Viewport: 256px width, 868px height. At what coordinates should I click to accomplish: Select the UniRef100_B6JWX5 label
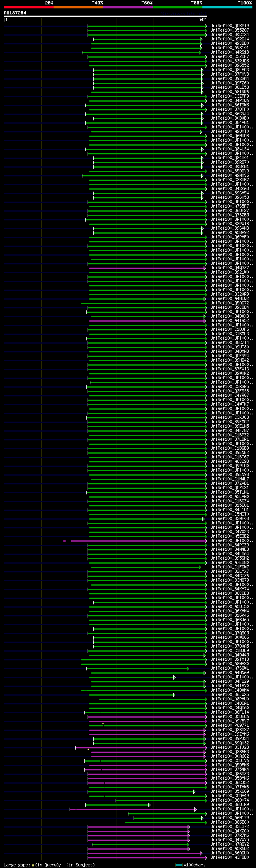(230, 694)
